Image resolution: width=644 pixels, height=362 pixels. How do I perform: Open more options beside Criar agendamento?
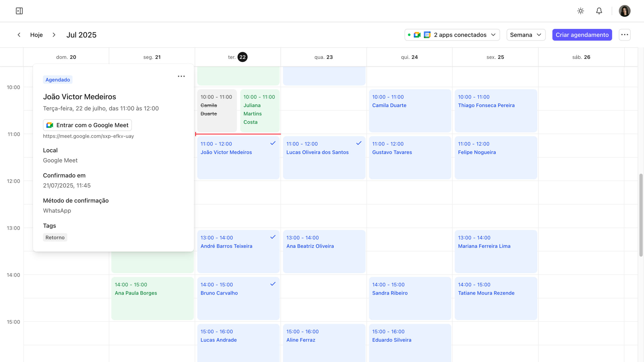click(625, 35)
